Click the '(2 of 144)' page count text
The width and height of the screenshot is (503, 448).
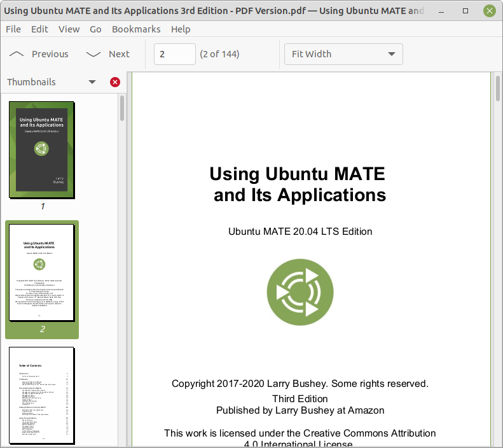219,54
